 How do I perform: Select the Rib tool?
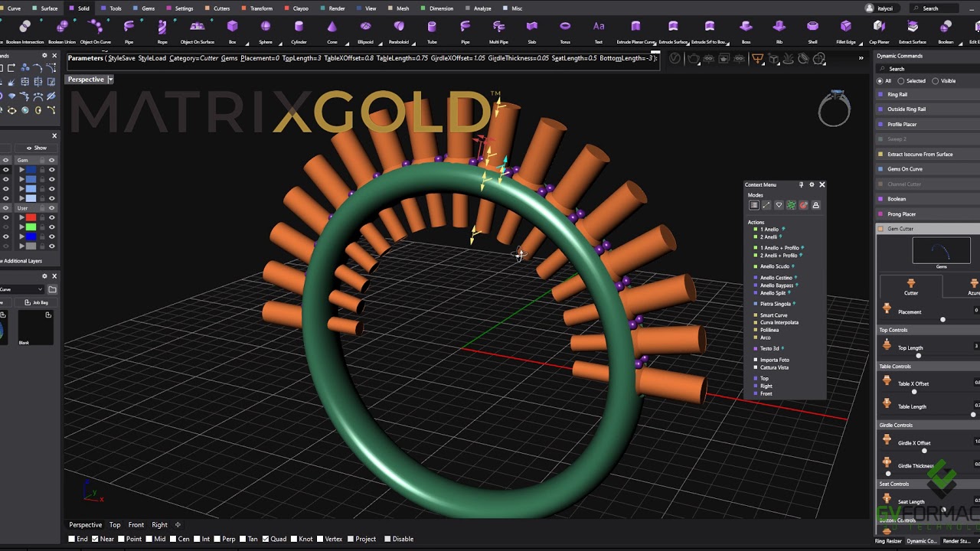click(x=779, y=31)
